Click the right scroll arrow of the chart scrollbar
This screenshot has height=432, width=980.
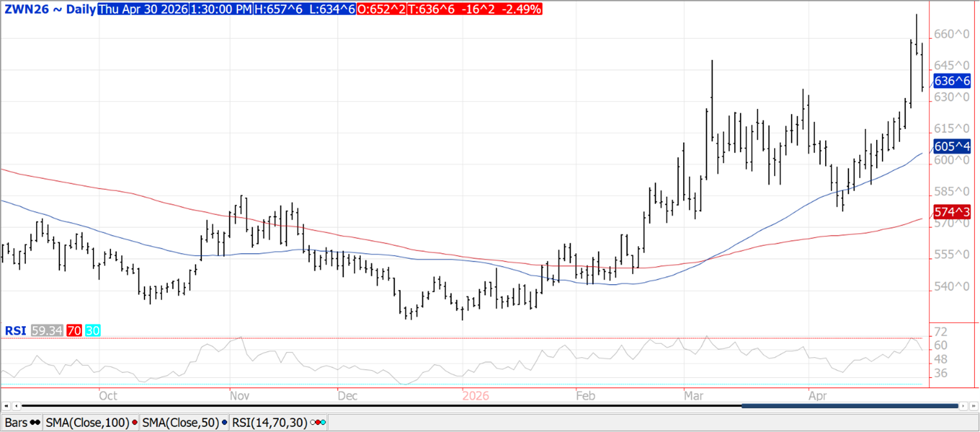(963, 406)
